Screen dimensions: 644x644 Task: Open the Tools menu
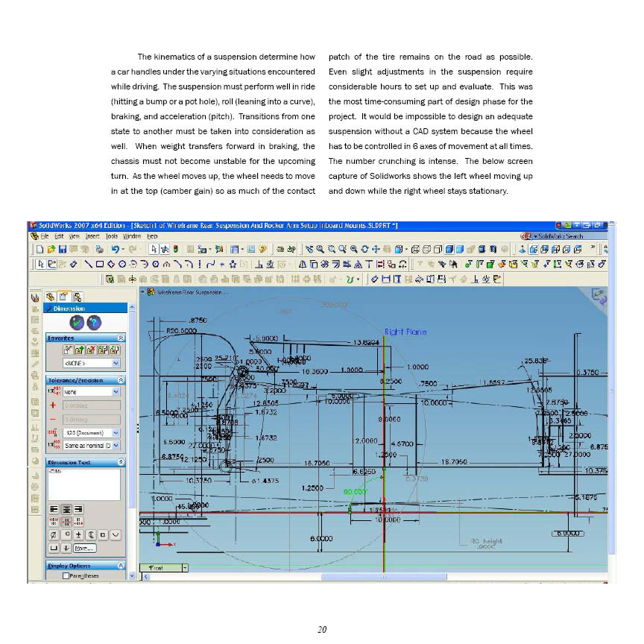coord(112,236)
